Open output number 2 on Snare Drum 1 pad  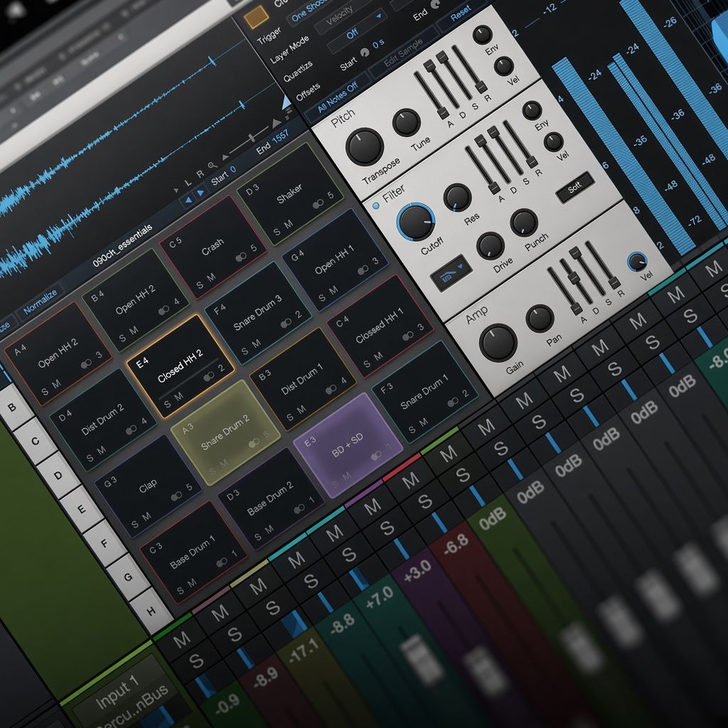coord(465,393)
